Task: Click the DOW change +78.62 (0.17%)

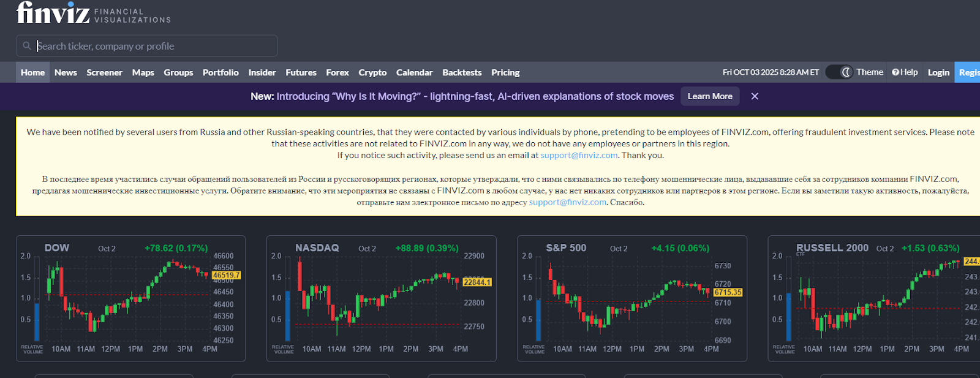Action: (176, 248)
